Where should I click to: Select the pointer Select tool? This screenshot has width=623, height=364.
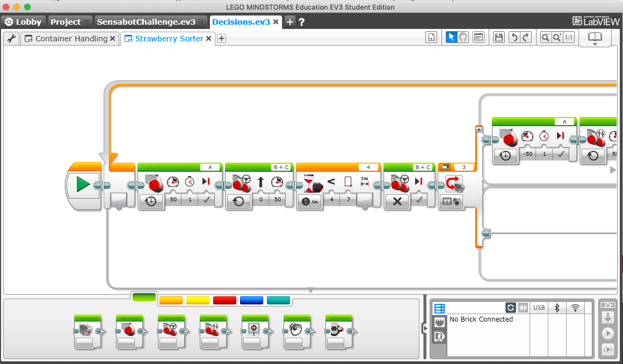(x=451, y=38)
